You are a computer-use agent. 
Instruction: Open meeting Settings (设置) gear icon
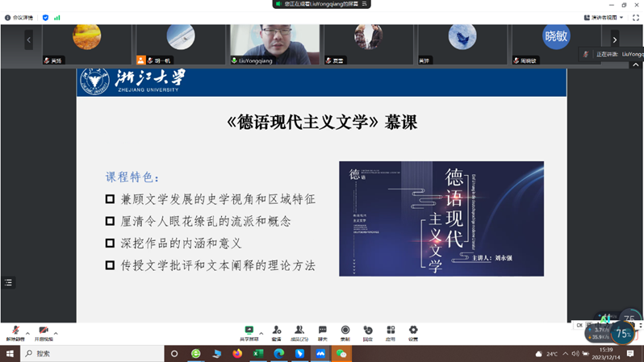pos(413,331)
